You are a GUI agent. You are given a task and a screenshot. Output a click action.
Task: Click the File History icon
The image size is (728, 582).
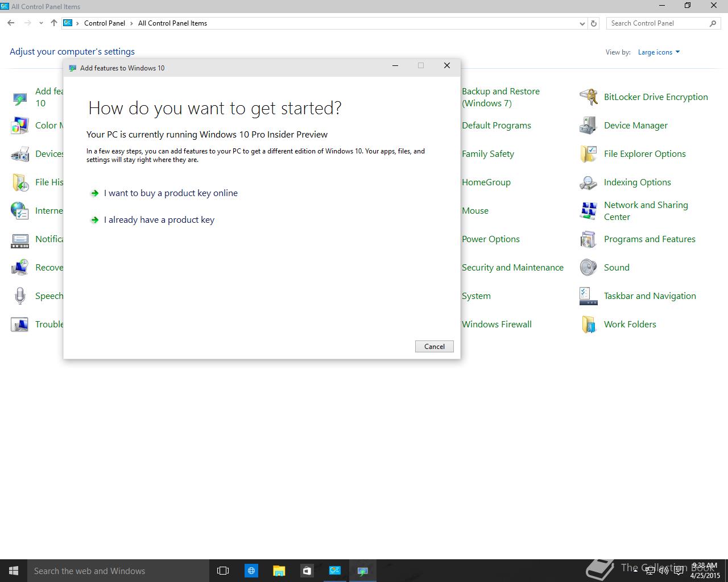pos(20,182)
